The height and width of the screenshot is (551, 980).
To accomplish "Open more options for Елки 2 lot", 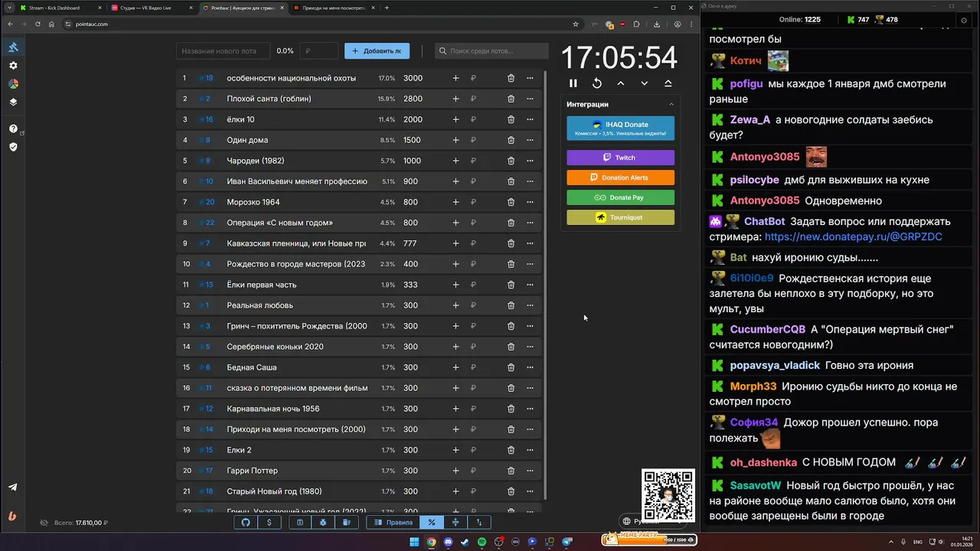I will pos(530,450).
